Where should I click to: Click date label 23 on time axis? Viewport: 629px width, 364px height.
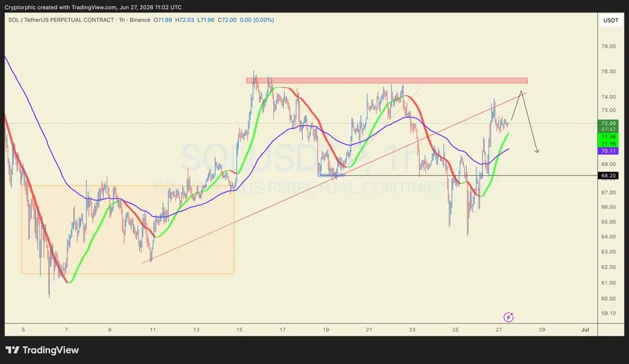(x=412, y=330)
